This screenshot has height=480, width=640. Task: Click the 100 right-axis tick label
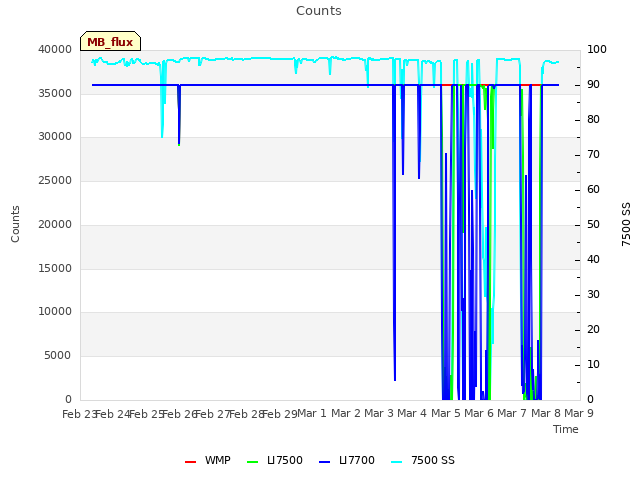coord(597,49)
